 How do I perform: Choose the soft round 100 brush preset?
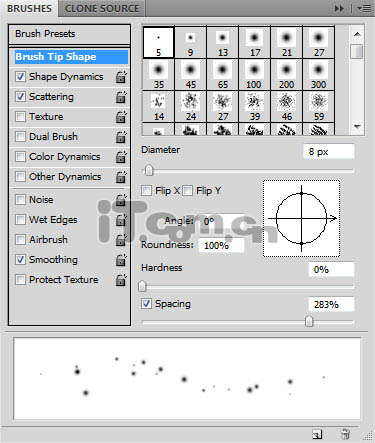pyautogui.click(x=254, y=75)
